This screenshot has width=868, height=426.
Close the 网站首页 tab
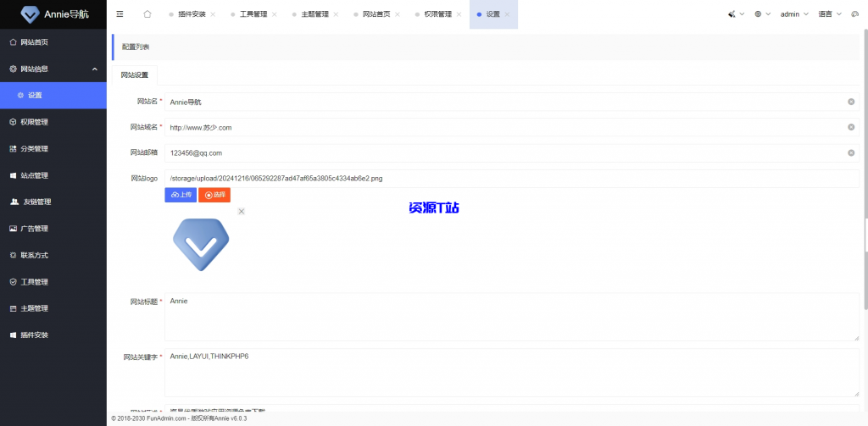click(398, 14)
